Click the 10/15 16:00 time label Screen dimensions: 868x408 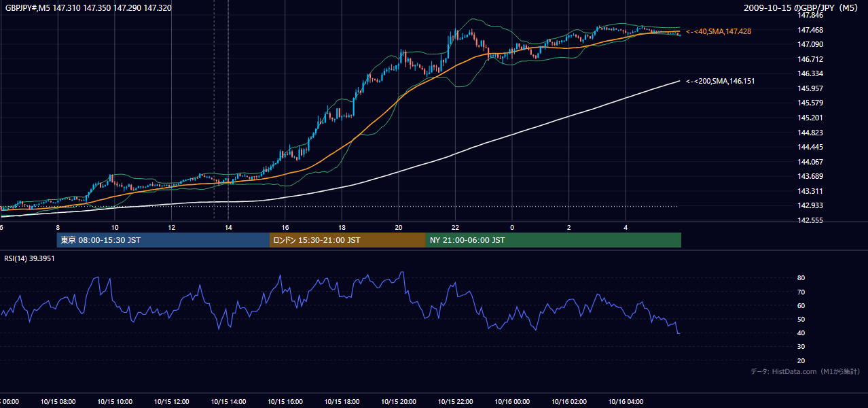(x=285, y=402)
